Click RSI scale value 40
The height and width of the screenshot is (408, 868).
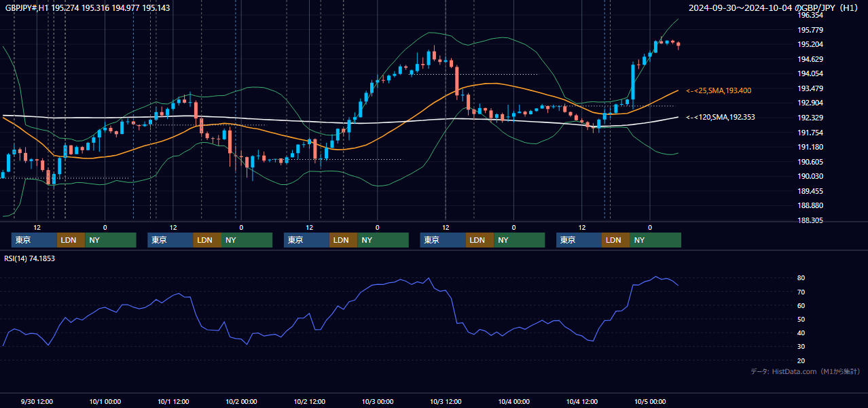pyautogui.click(x=801, y=333)
